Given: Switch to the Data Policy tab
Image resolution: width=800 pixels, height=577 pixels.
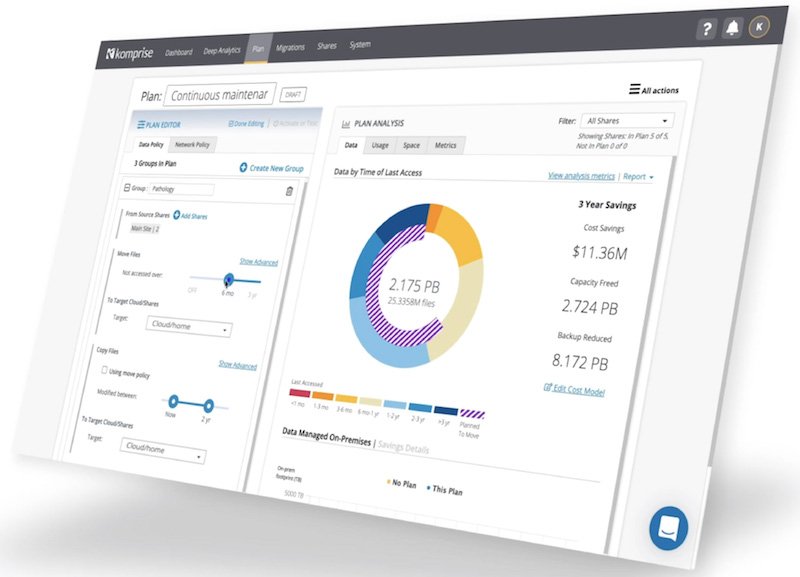Looking at the screenshot, I should [x=151, y=144].
